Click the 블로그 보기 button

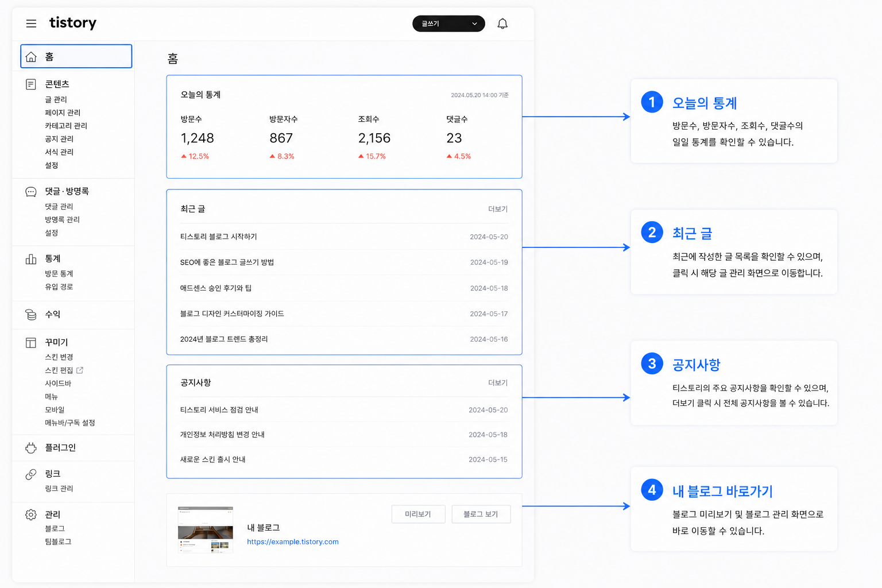click(481, 514)
